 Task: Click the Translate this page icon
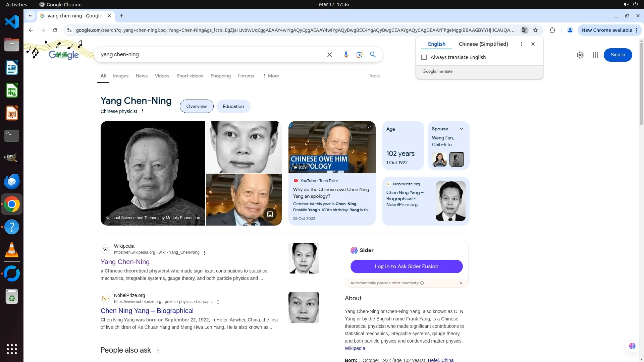point(524,30)
